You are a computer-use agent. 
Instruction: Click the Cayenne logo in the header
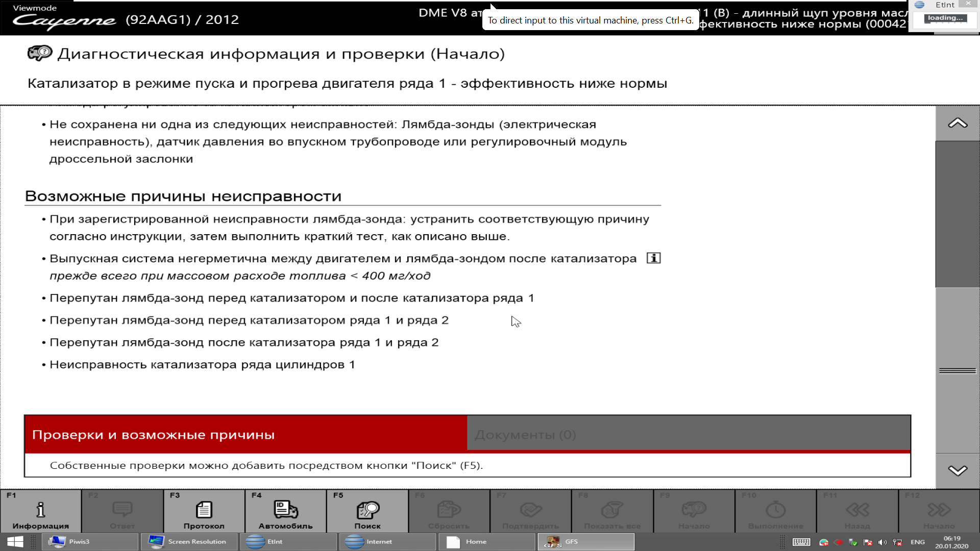pyautogui.click(x=64, y=21)
